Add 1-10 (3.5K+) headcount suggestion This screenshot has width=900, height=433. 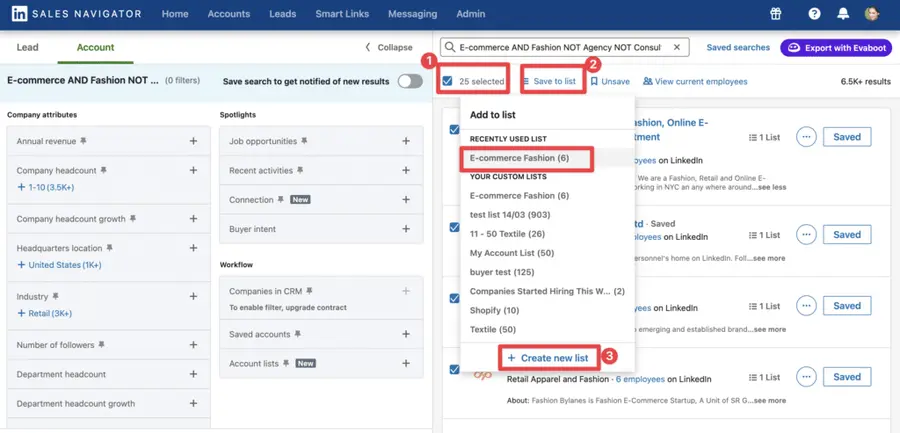(46, 187)
